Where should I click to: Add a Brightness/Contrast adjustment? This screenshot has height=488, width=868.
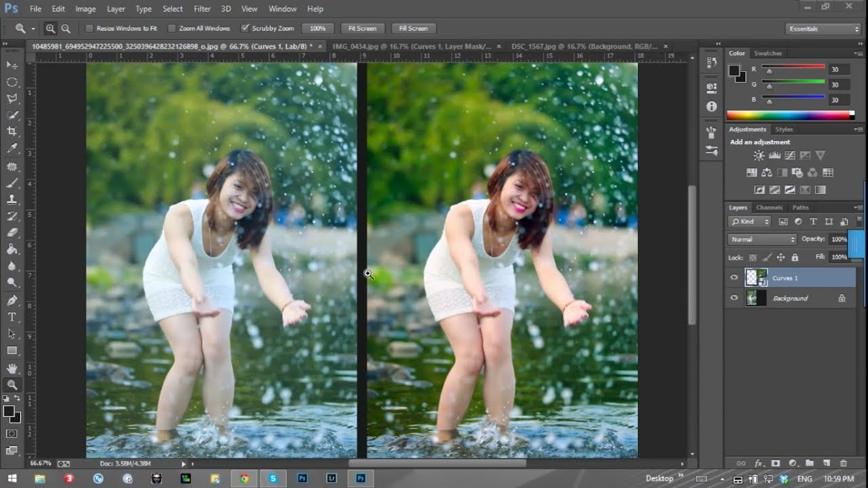pos(759,156)
